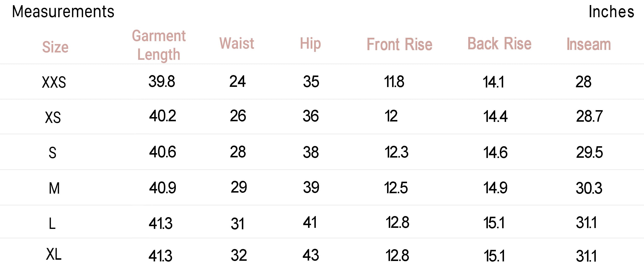Select front rise value 12.3
The height and width of the screenshot is (270, 644).
coord(396,152)
